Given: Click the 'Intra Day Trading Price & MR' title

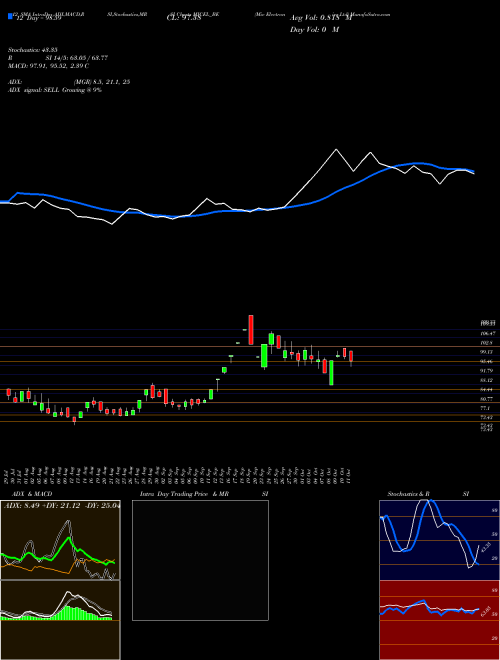Looking at the screenshot, I should tap(185, 494).
